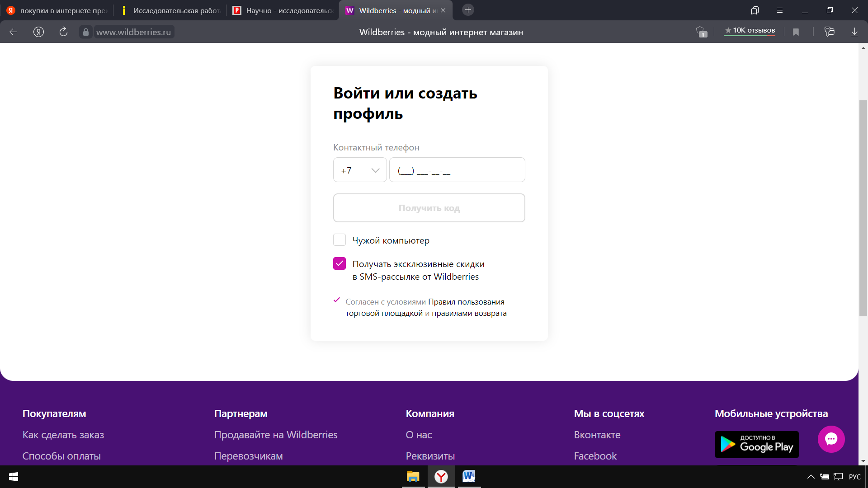Open 'Перевозчикам' footer link
The height and width of the screenshot is (488, 868).
coord(248,456)
